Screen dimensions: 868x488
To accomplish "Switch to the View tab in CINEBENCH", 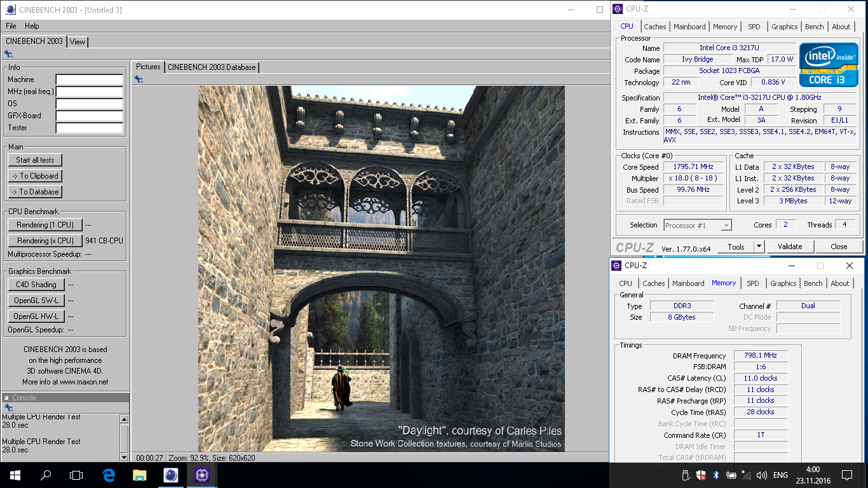I will pyautogui.click(x=78, y=42).
